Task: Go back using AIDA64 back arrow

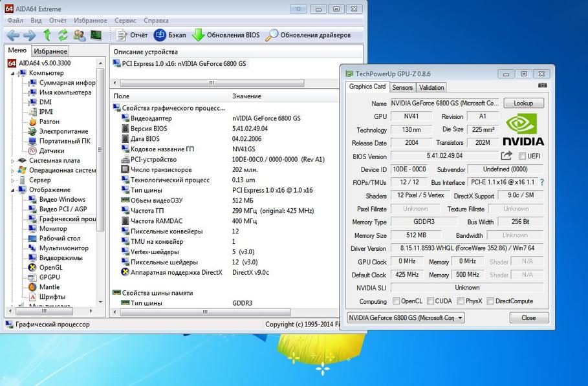Action: tap(13, 35)
